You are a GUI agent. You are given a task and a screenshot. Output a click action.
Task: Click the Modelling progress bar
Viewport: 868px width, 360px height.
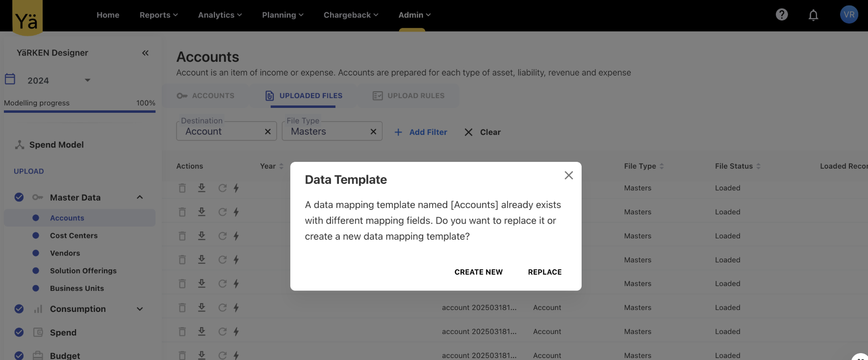coord(79,111)
